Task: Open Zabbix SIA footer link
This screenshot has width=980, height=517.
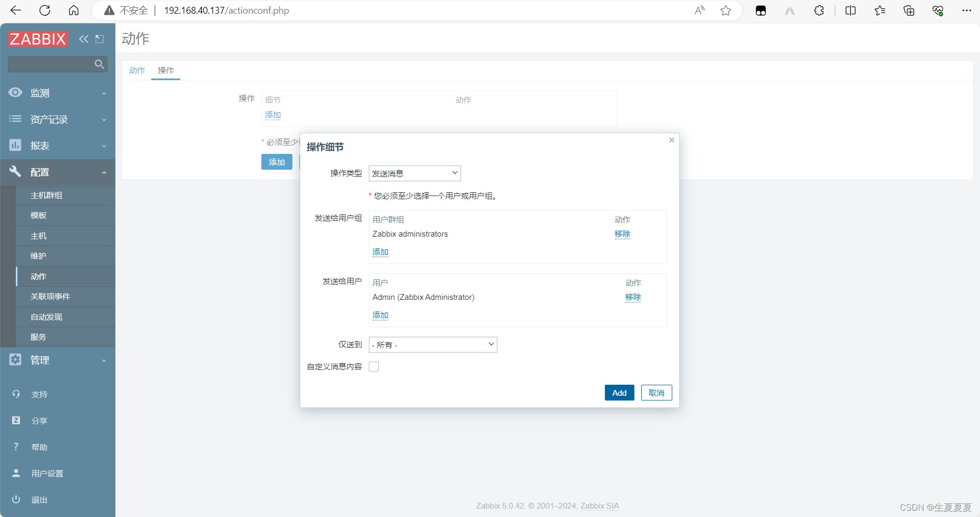Action: (600, 506)
